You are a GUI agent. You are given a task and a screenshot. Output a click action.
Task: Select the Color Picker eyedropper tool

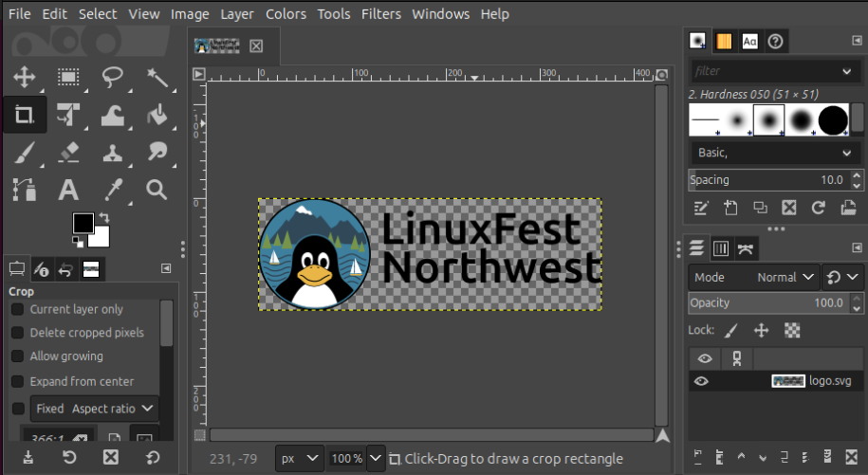tap(114, 190)
